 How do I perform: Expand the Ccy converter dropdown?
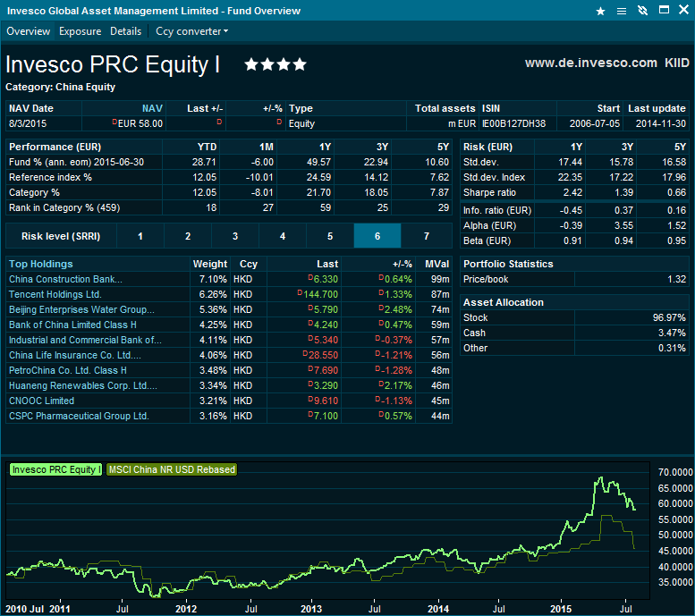tap(192, 31)
